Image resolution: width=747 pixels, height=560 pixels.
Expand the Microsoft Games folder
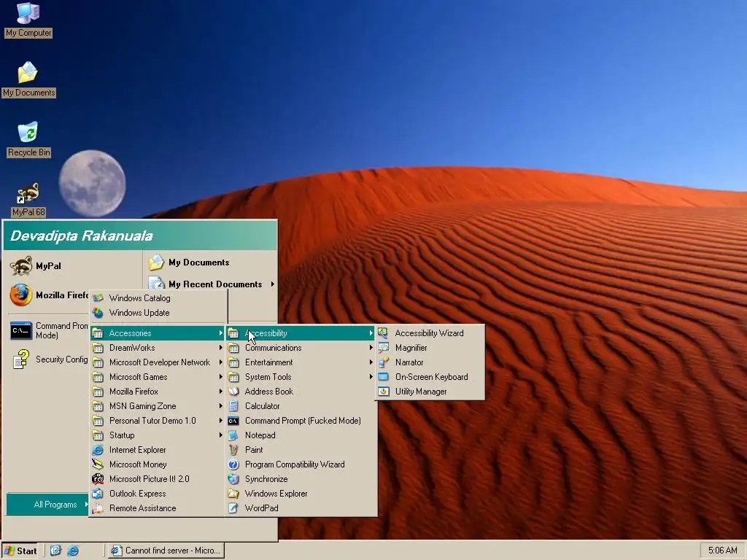(x=158, y=377)
